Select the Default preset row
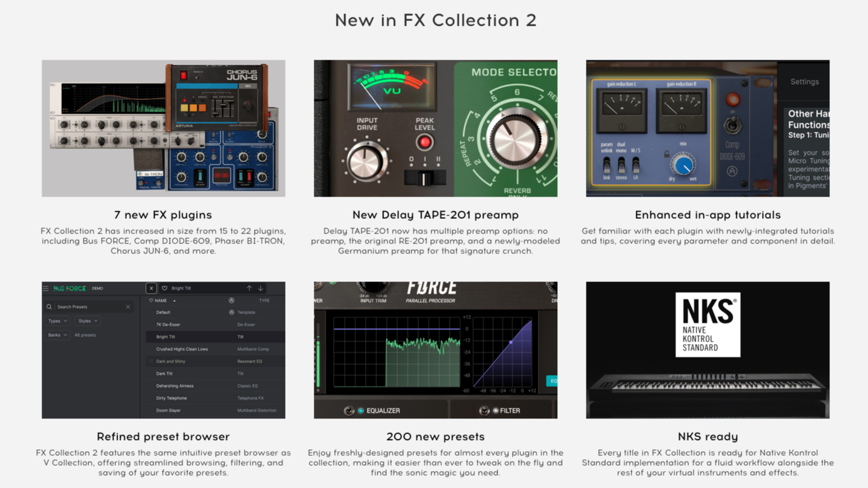868x488 pixels. point(215,312)
